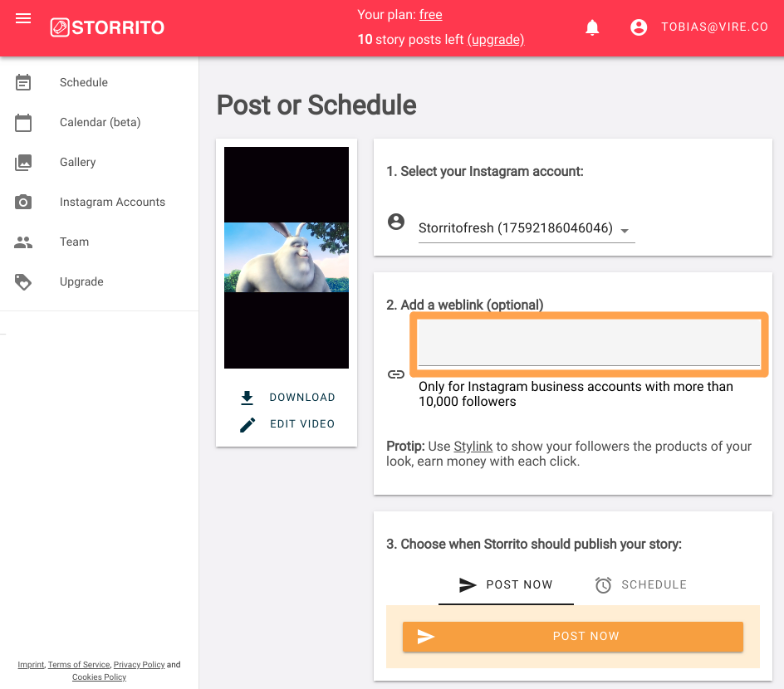The width and height of the screenshot is (784, 689).
Task: Click the bunny video preview thumbnail
Action: point(287,257)
